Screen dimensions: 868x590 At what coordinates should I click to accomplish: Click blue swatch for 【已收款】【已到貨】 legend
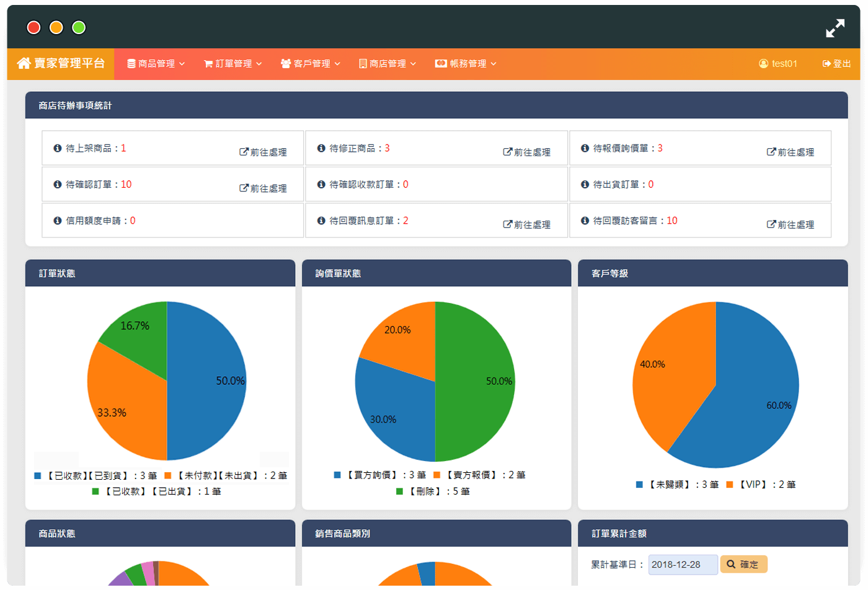(38, 476)
